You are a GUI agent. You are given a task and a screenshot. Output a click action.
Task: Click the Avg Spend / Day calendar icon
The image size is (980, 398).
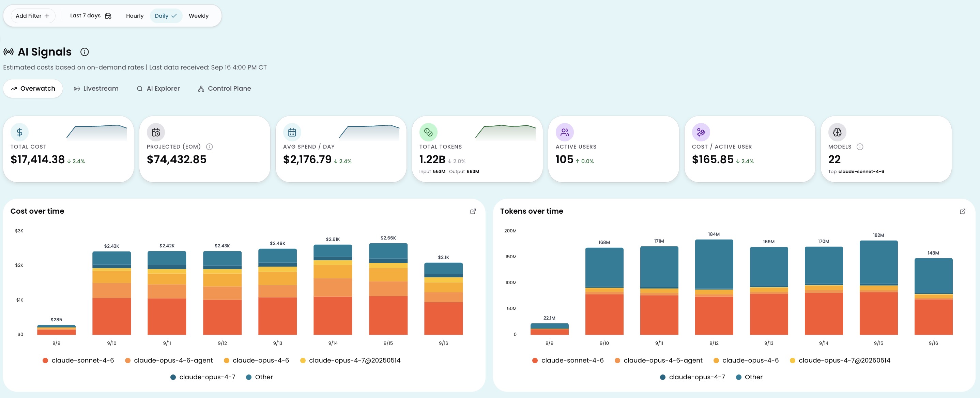(292, 132)
